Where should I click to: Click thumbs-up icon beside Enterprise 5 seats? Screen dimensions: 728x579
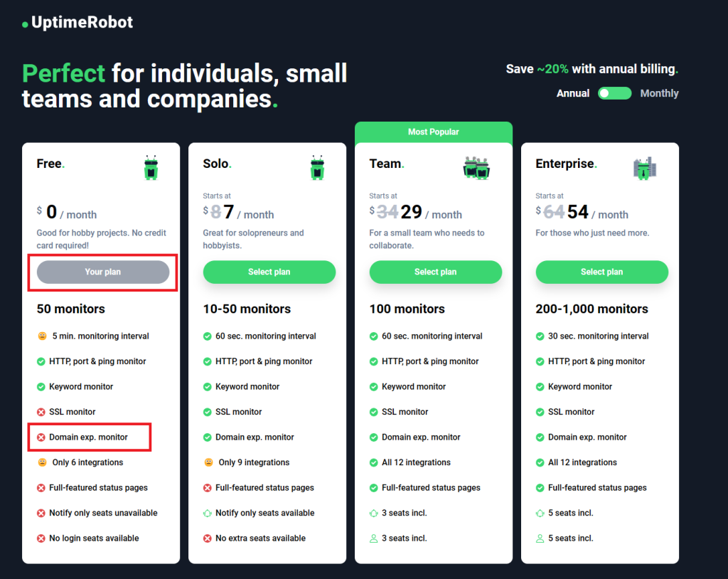540,513
